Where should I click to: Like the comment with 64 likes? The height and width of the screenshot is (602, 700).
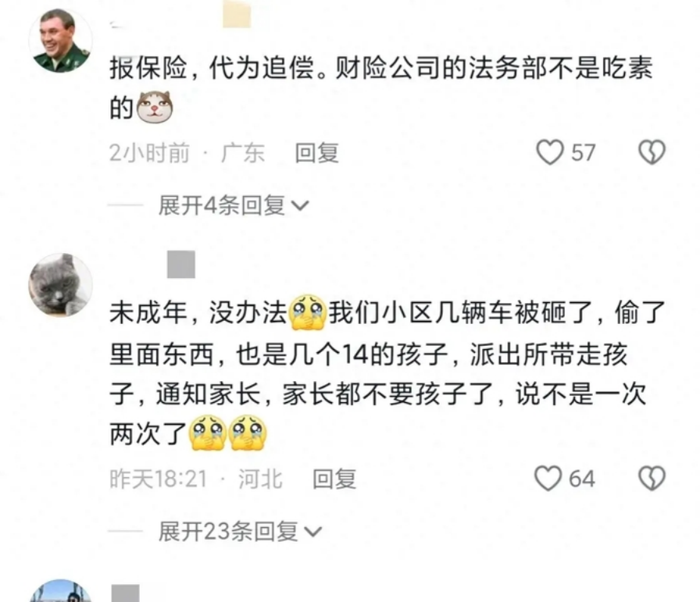[548, 479]
